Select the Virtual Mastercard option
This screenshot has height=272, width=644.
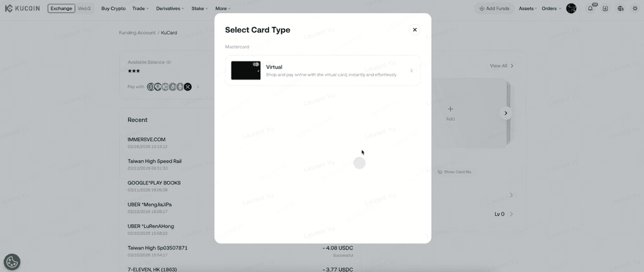[x=323, y=70]
